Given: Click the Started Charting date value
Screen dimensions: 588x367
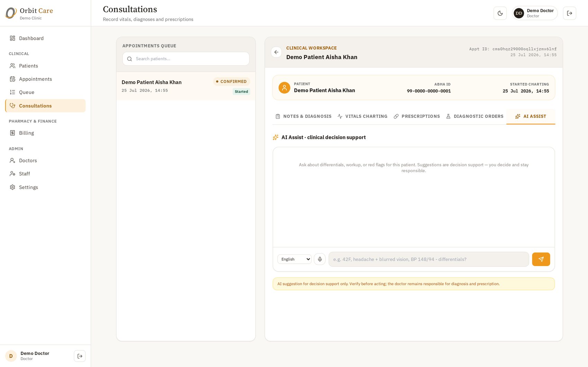Looking at the screenshot, I should (x=526, y=91).
